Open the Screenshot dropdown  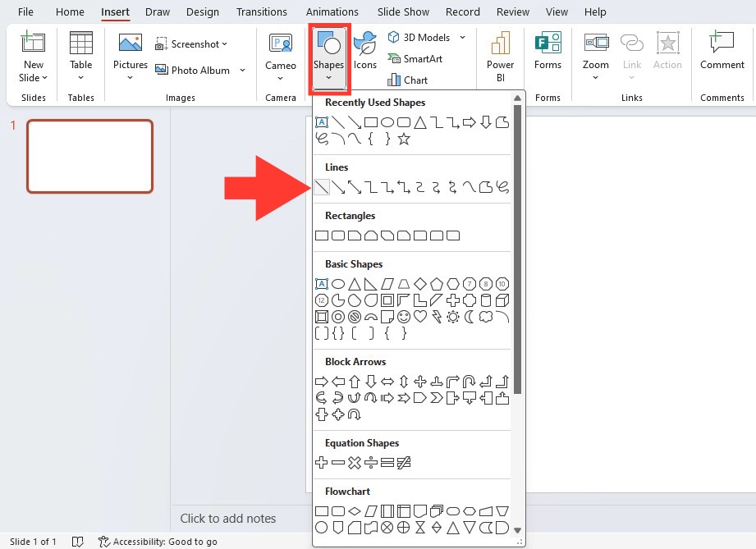(191, 44)
